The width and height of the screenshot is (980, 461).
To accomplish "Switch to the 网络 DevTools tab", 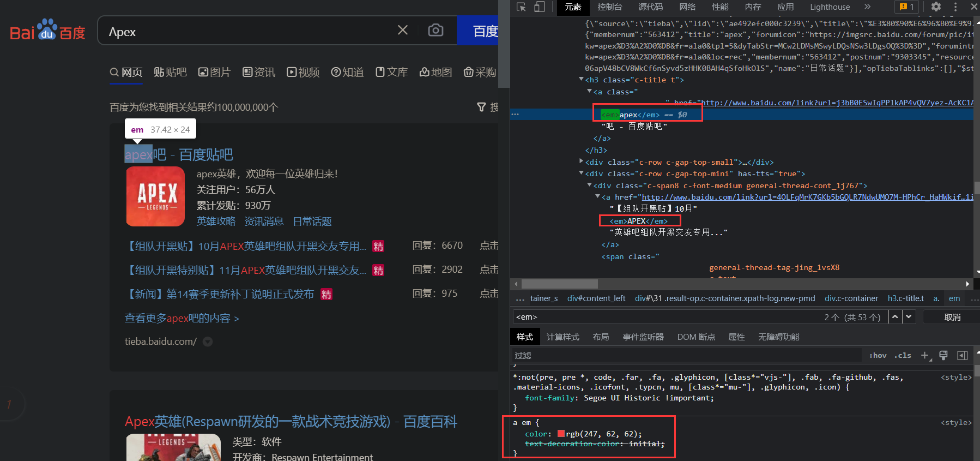I will coord(687,7).
